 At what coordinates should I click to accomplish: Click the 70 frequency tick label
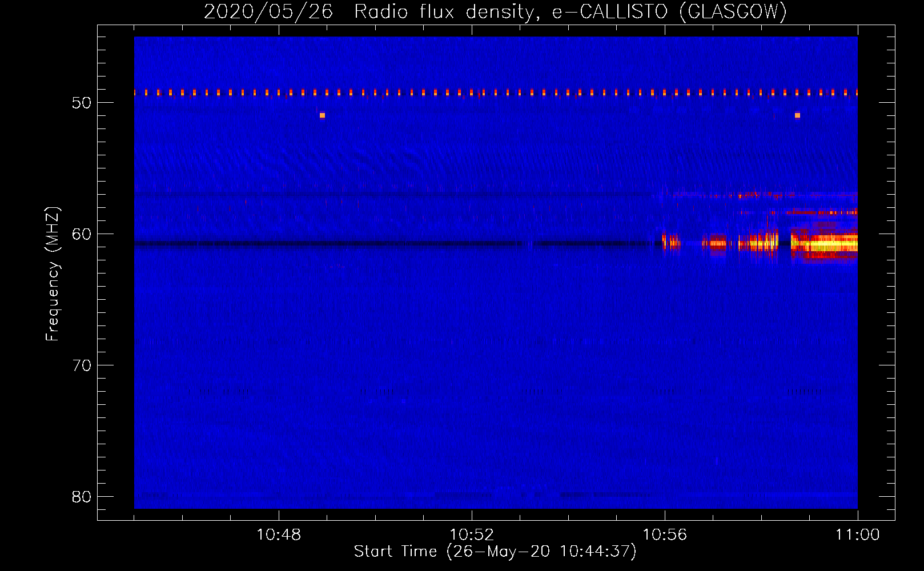coord(81,365)
